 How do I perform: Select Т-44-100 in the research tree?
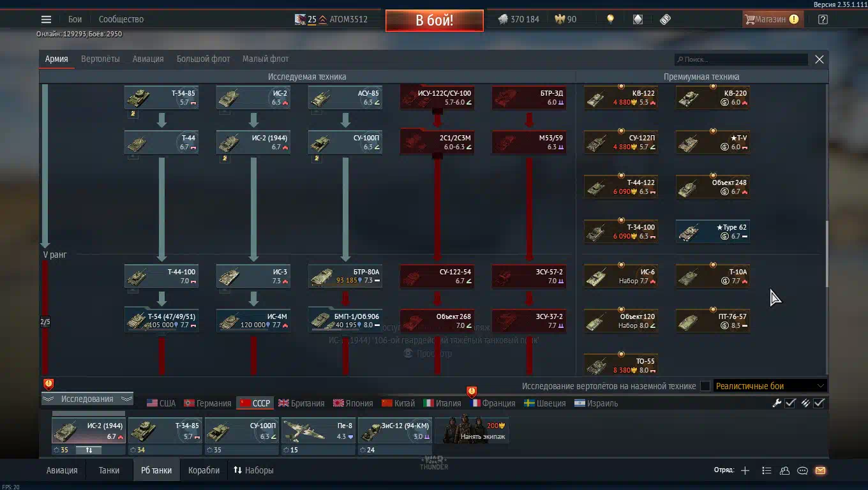pos(161,276)
